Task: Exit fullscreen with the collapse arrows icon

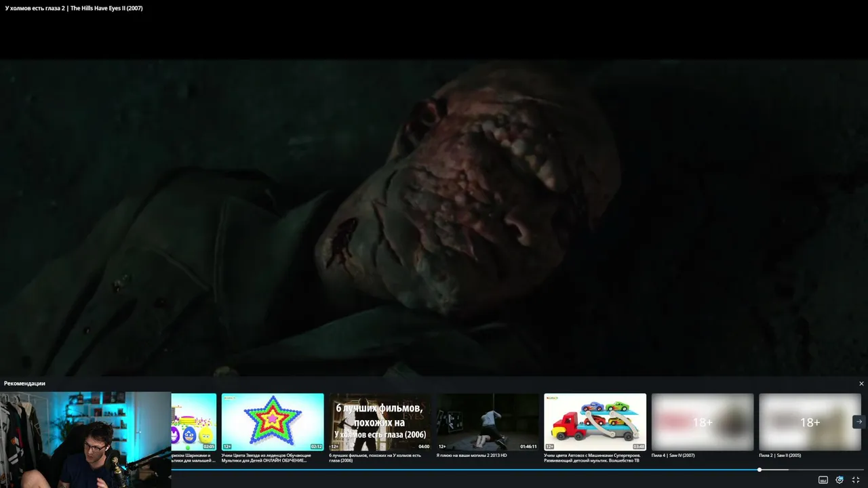Action: [x=856, y=480]
